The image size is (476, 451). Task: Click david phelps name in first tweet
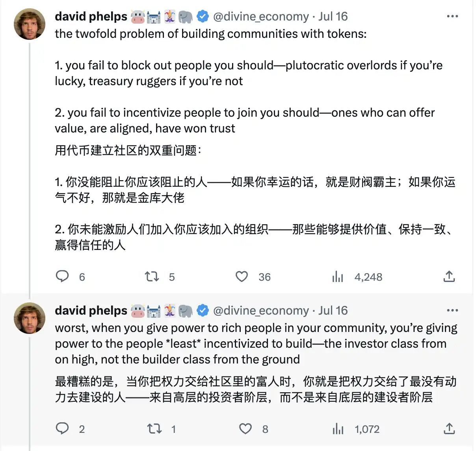pos(91,17)
